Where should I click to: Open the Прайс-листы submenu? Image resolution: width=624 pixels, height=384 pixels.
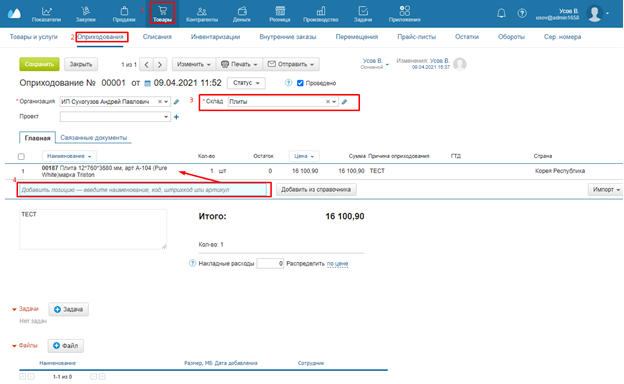pyautogui.click(x=417, y=37)
